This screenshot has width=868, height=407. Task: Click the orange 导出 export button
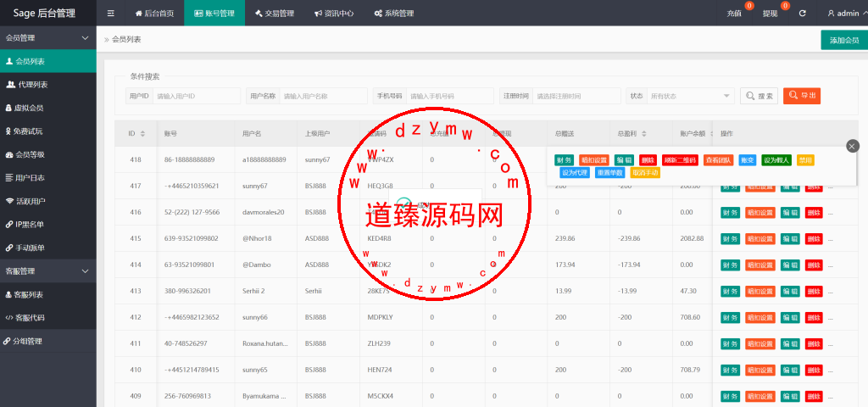point(802,96)
